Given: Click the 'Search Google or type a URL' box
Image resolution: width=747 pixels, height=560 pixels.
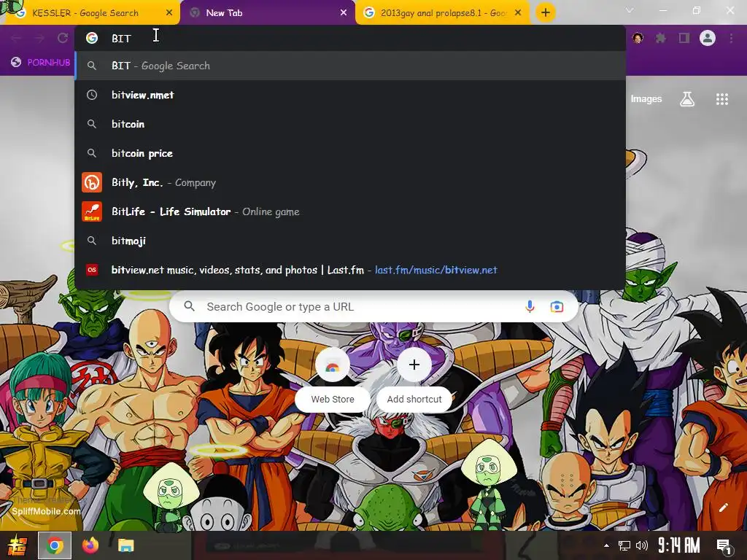Looking at the screenshot, I should [374, 307].
